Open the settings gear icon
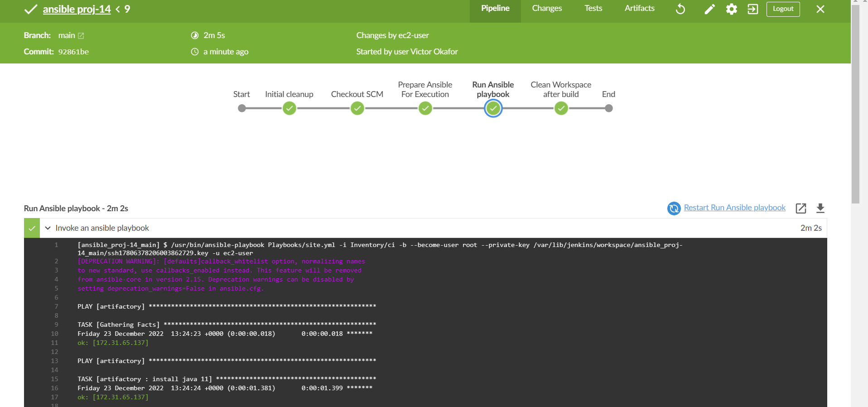The width and height of the screenshot is (868, 407). pyautogui.click(x=731, y=9)
